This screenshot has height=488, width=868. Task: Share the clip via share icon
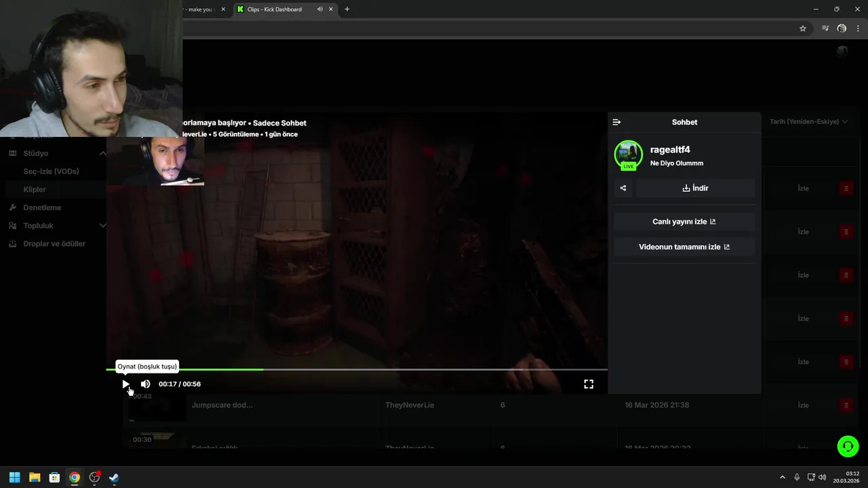(x=623, y=188)
